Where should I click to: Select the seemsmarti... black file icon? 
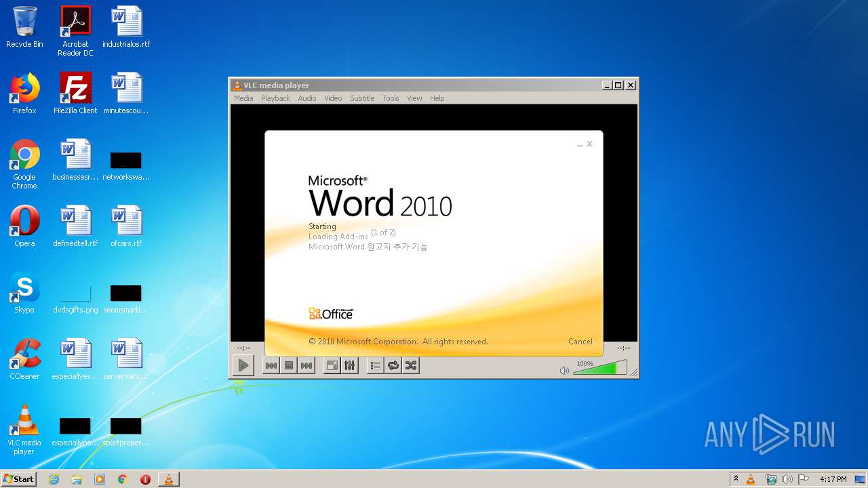click(x=126, y=298)
